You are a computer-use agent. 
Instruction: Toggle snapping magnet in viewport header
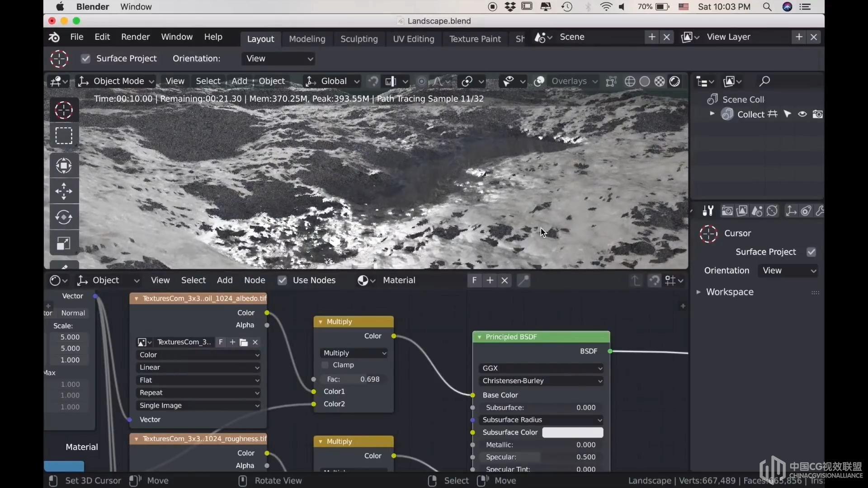coord(373,81)
